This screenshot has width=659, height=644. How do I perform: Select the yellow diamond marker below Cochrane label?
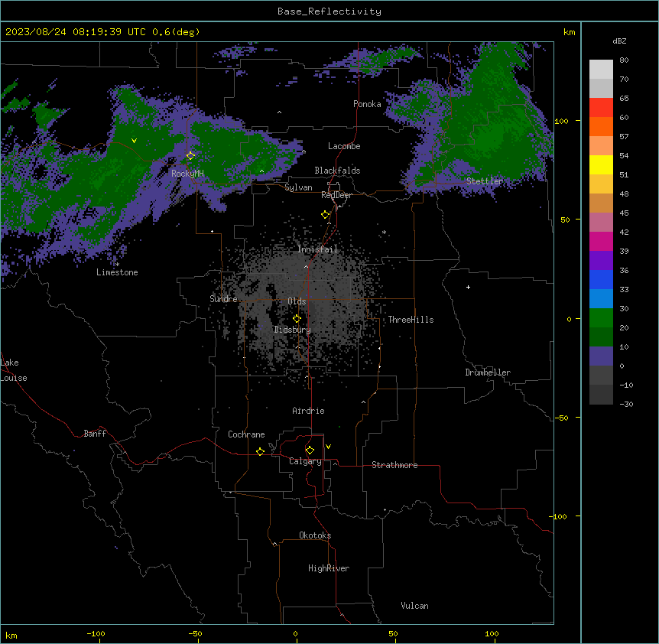260,451
